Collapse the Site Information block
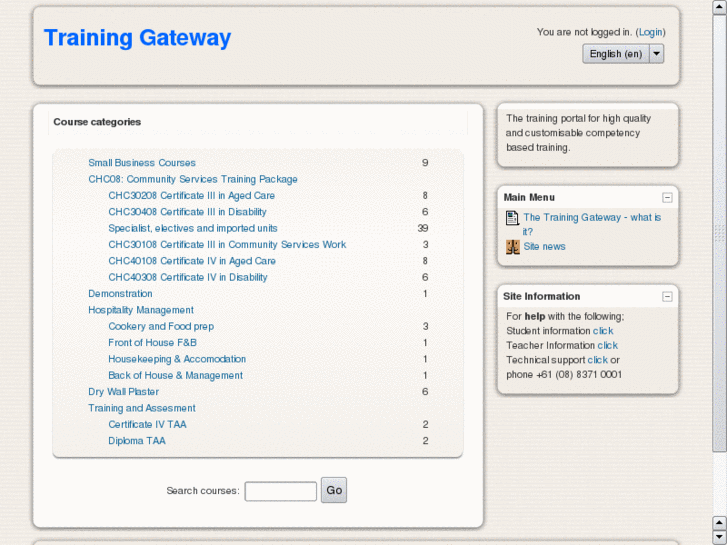 [x=667, y=297]
